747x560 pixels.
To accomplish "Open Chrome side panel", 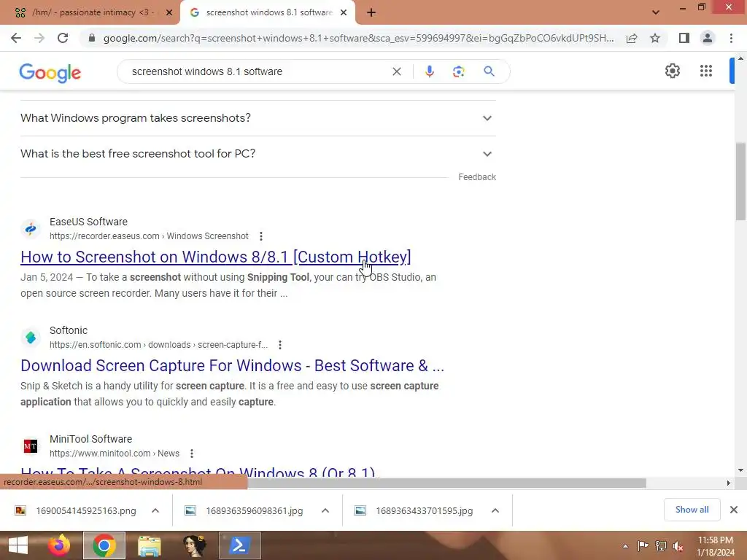I will pos(684,38).
